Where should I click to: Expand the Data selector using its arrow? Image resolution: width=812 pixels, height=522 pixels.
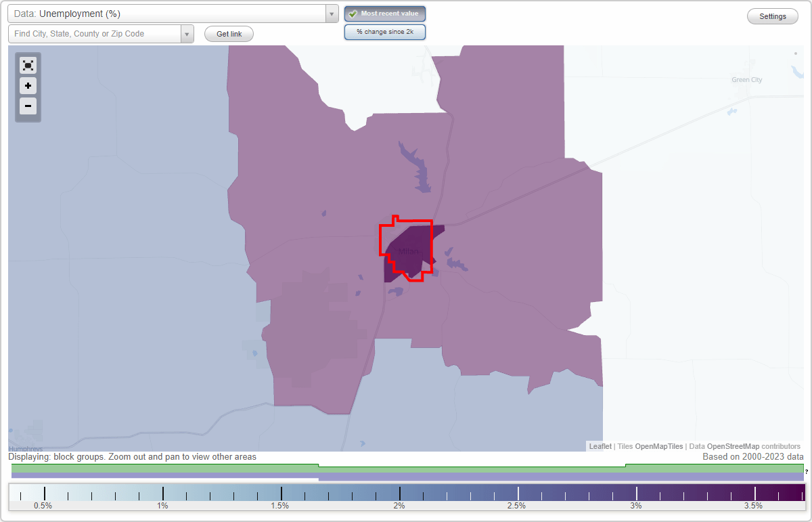click(x=331, y=14)
